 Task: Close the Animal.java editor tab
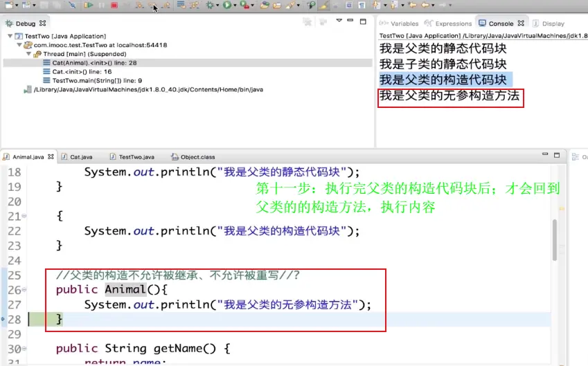[x=51, y=156]
